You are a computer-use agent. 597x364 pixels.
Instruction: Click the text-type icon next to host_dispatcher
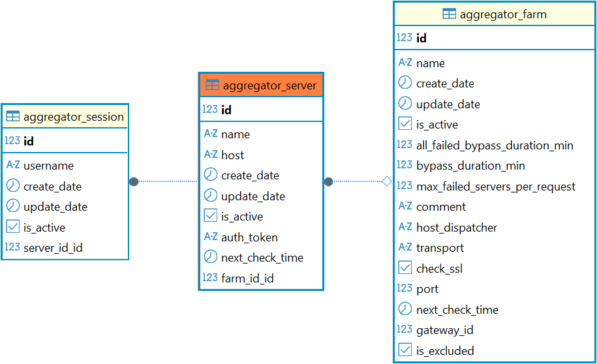(405, 227)
